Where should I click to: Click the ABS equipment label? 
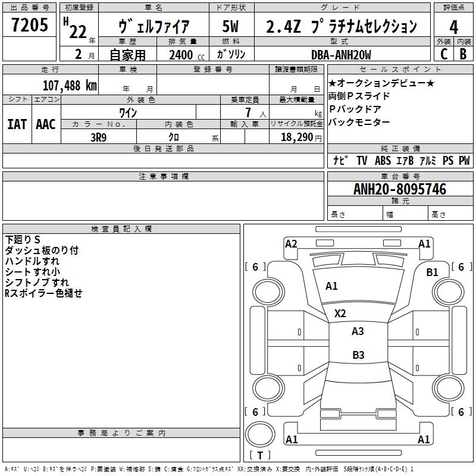383,161
